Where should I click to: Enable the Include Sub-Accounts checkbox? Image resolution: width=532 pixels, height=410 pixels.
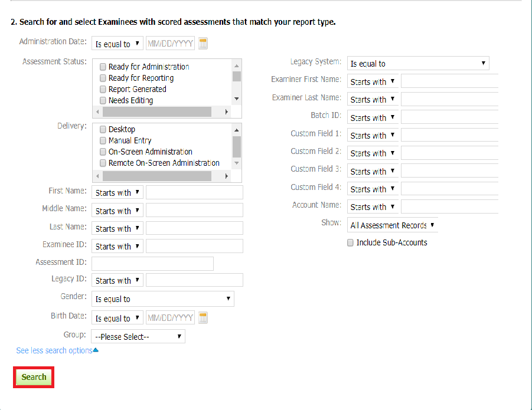pyautogui.click(x=351, y=242)
